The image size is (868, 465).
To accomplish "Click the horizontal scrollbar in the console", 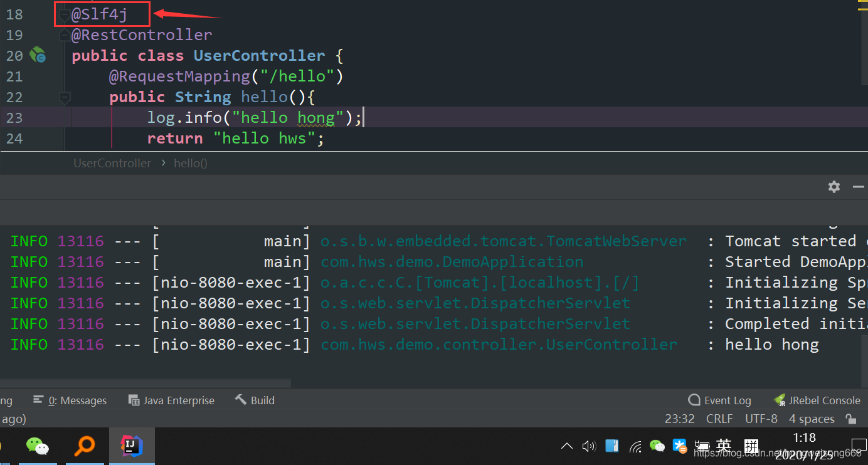I will [x=146, y=383].
